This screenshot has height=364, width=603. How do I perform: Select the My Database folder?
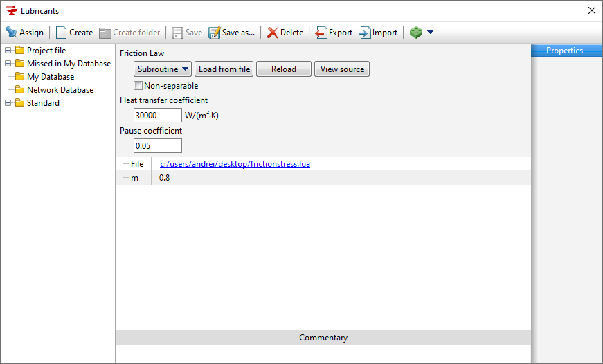pos(50,77)
